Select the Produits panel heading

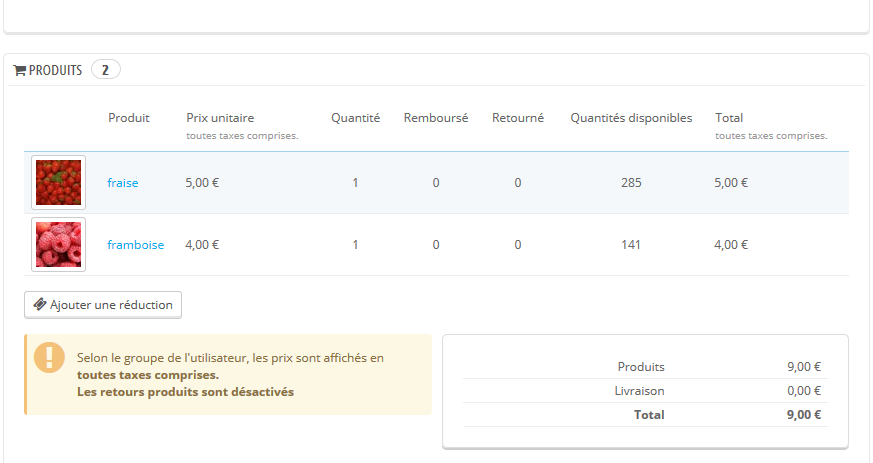coord(55,70)
